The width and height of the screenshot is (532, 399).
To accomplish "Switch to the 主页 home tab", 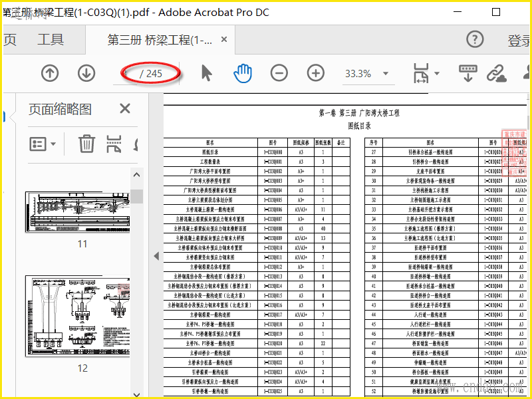I will coord(9,40).
